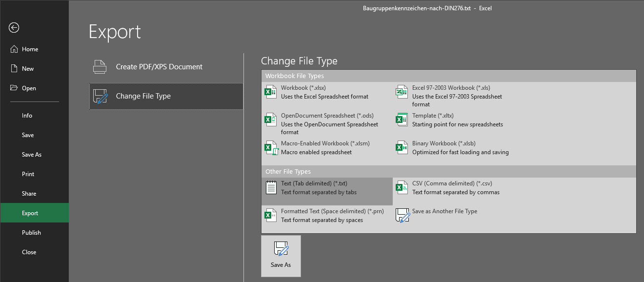Select the Workbook (*.xlsx) file icon
This screenshot has width=644, height=282.
(270, 92)
